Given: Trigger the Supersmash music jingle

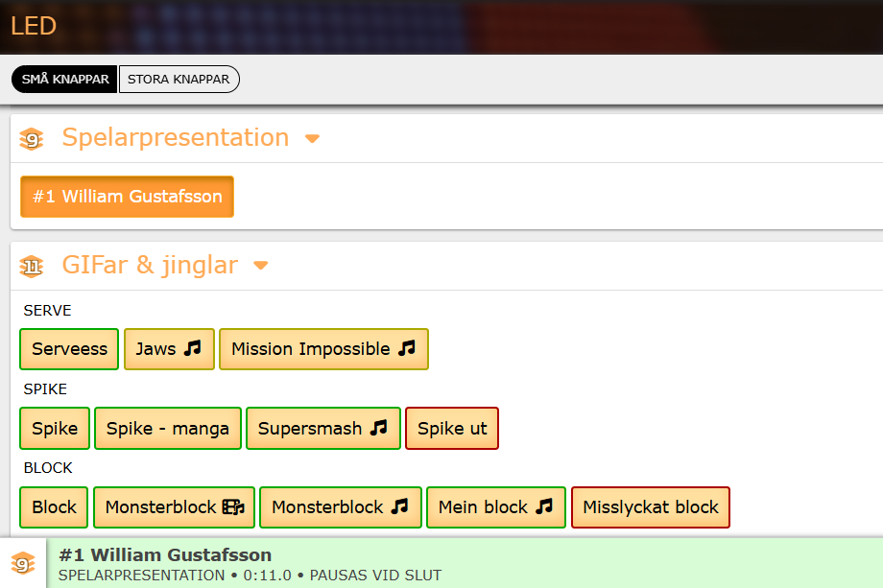Looking at the screenshot, I should pos(322,428).
